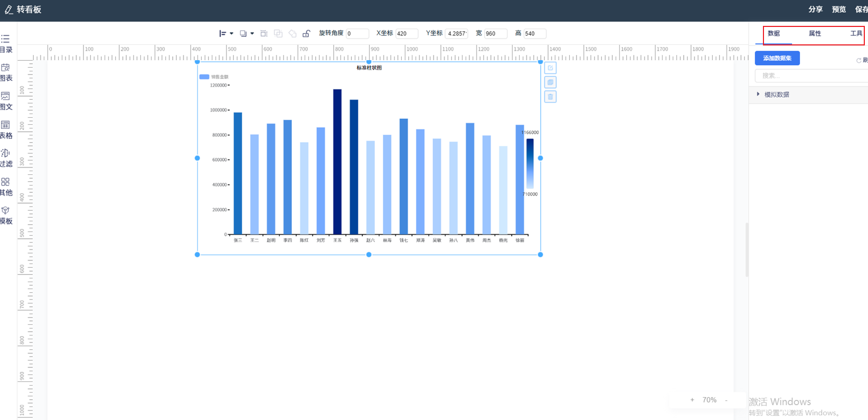
Task: Click the 添加数据集 button
Action: pos(777,58)
